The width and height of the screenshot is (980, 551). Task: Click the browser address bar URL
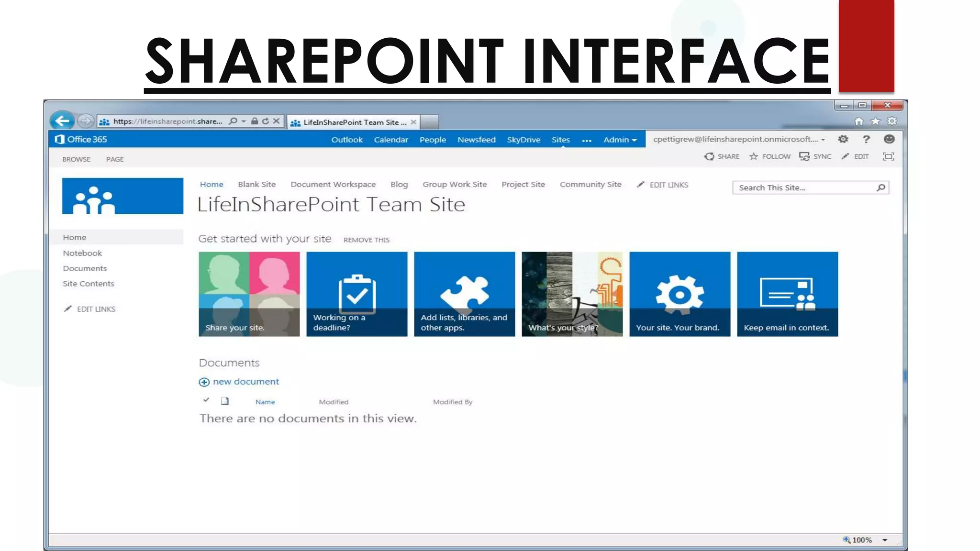click(x=167, y=121)
